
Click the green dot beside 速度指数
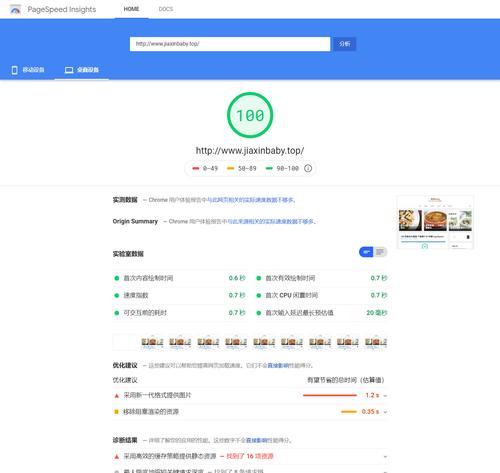coord(117,295)
